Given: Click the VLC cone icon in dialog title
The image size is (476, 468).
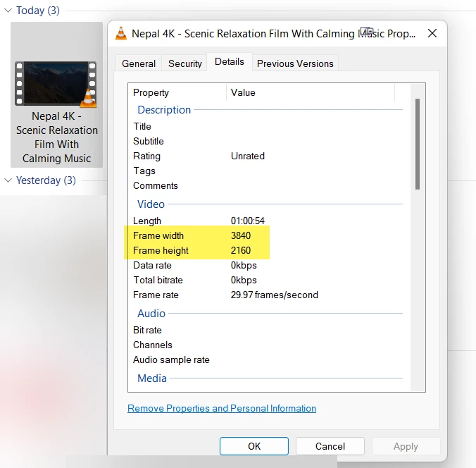Looking at the screenshot, I should [x=121, y=33].
